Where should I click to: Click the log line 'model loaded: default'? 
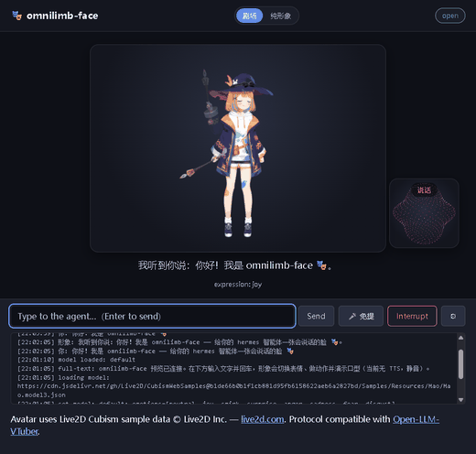click(x=76, y=360)
